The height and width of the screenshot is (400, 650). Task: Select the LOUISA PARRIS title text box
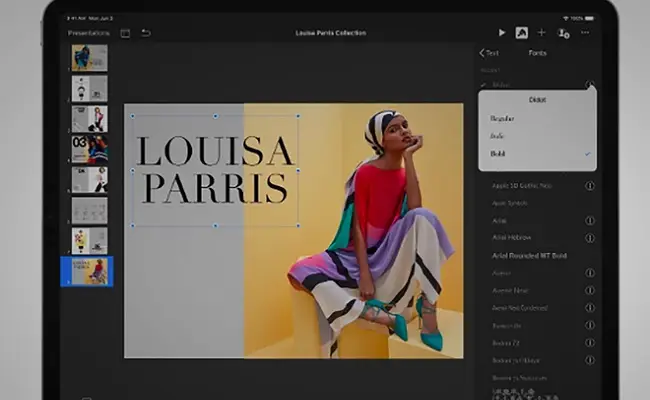(x=215, y=169)
